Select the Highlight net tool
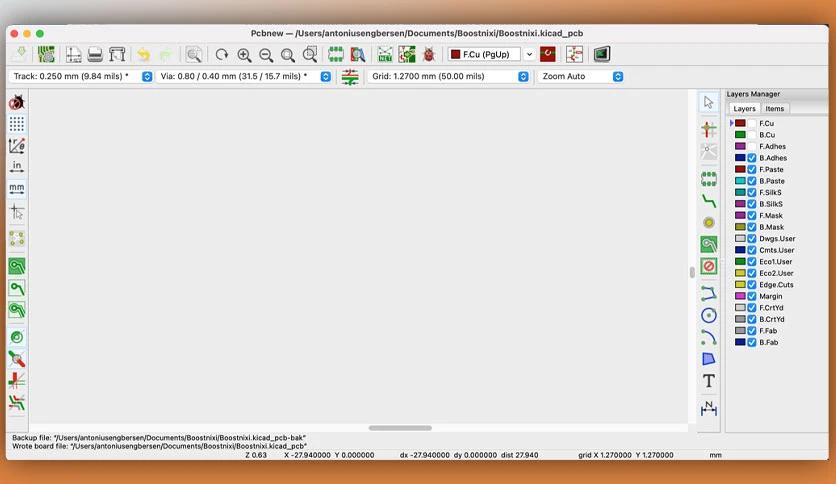The height and width of the screenshot is (484, 836). point(709,129)
